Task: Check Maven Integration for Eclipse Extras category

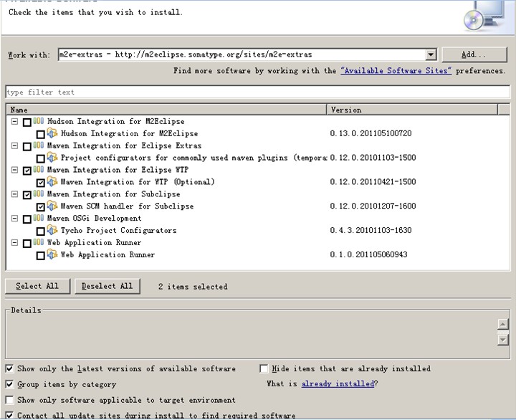Action: click(27, 146)
